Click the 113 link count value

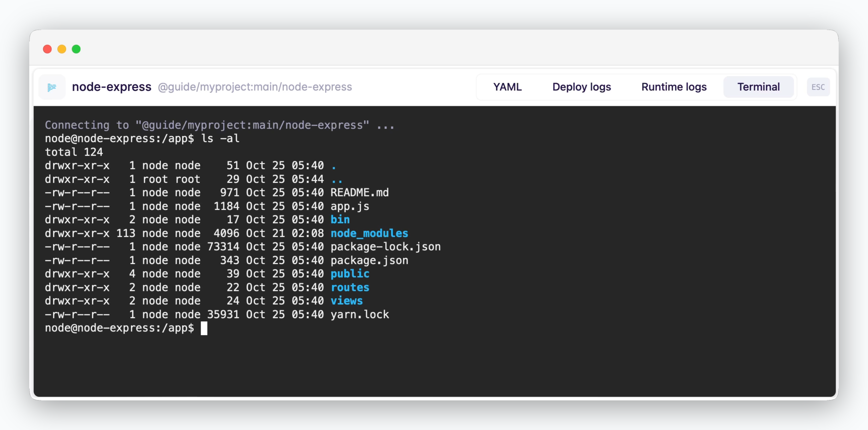126,233
